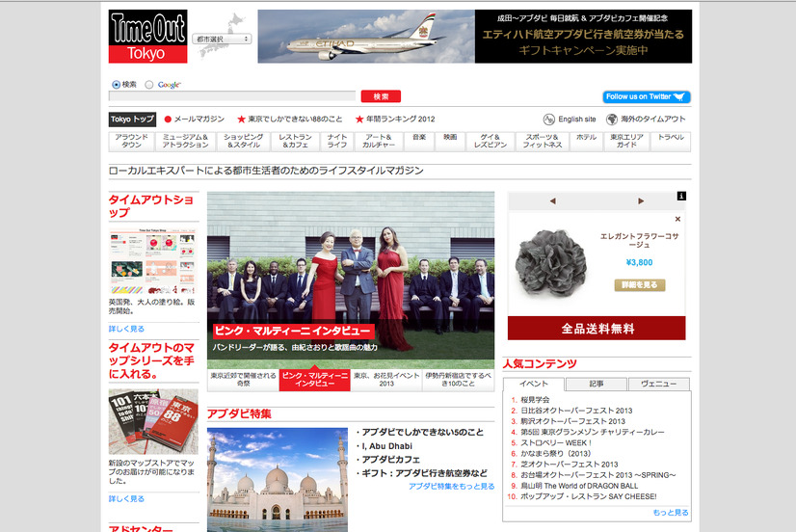Click the info icon on product ad
Screen dimensions: 796x532
tap(681, 196)
